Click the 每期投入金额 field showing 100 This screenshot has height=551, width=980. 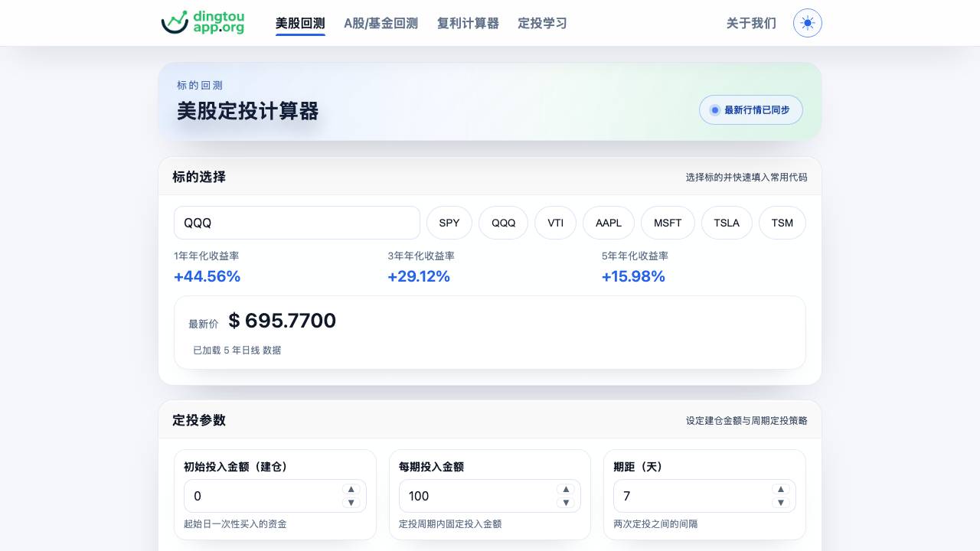click(490, 496)
